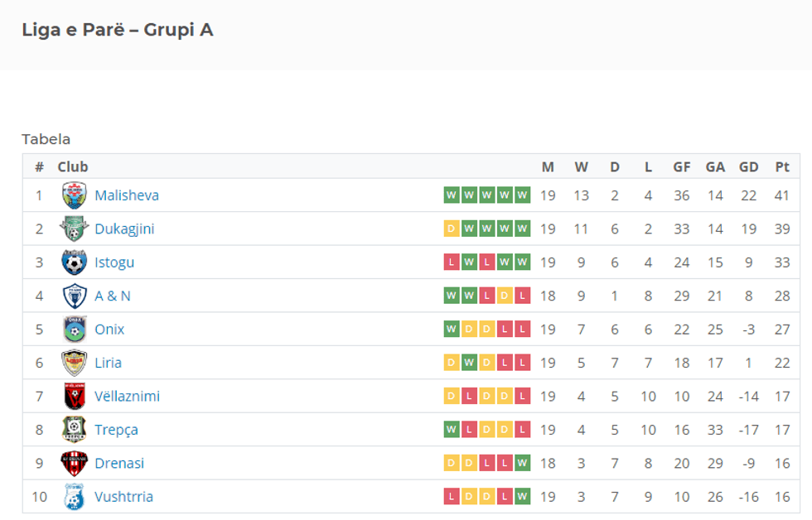This screenshot has height=520, width=812.
Task: Click the Liria club logo
Action: tap(74, 363)
